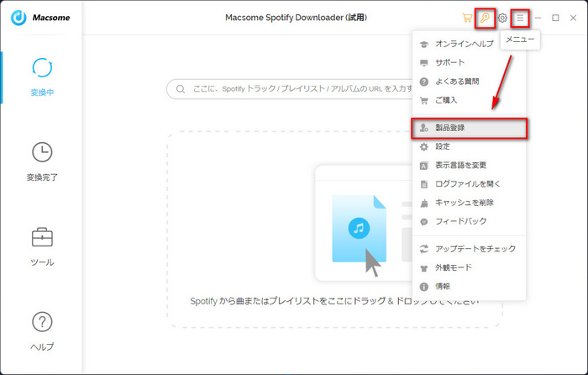Open the shopping cart purchase icon in title bar
588x375 pixels.
467,18
